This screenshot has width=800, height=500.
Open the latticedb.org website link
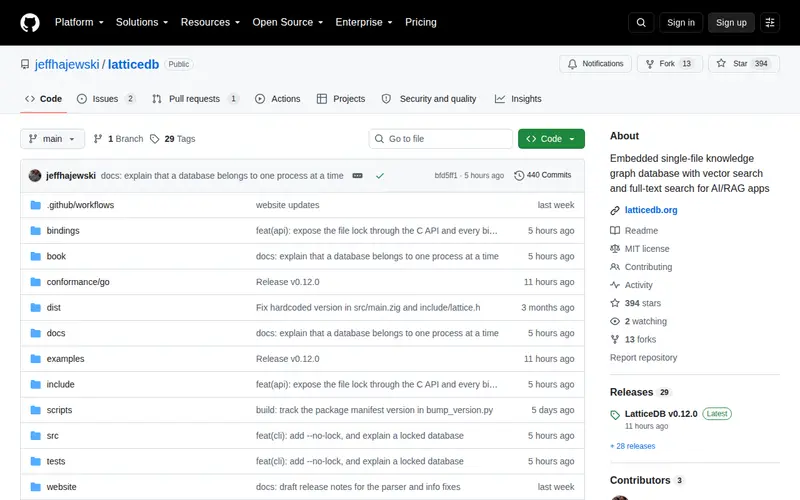click(651, 210)
